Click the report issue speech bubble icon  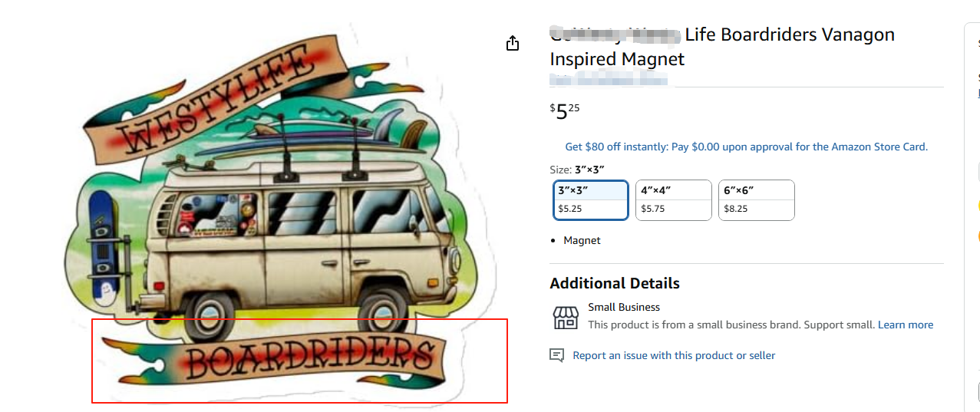click(557, 355)
